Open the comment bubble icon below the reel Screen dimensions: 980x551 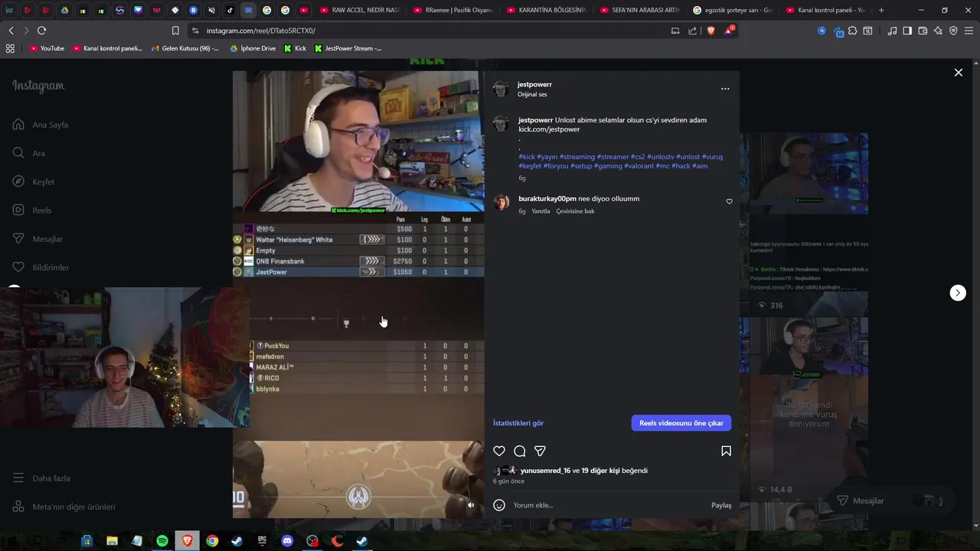(x=520, y=452)
